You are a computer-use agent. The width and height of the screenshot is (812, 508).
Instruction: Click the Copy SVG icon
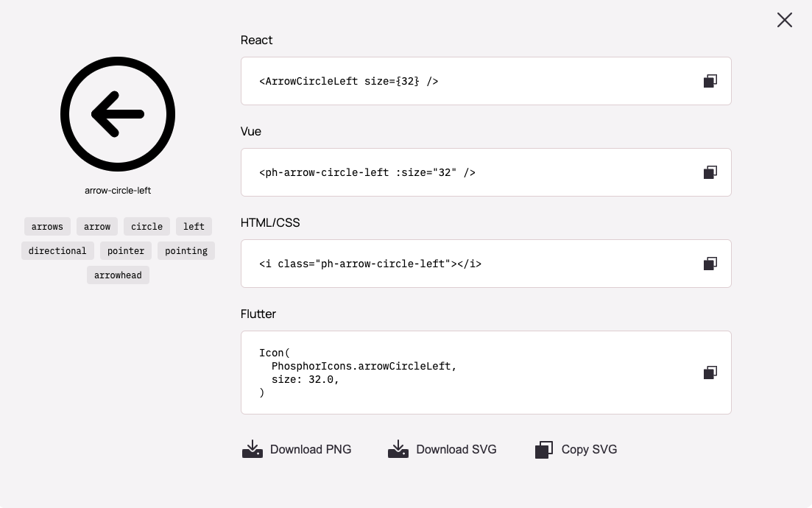click(x=543, y=449)
